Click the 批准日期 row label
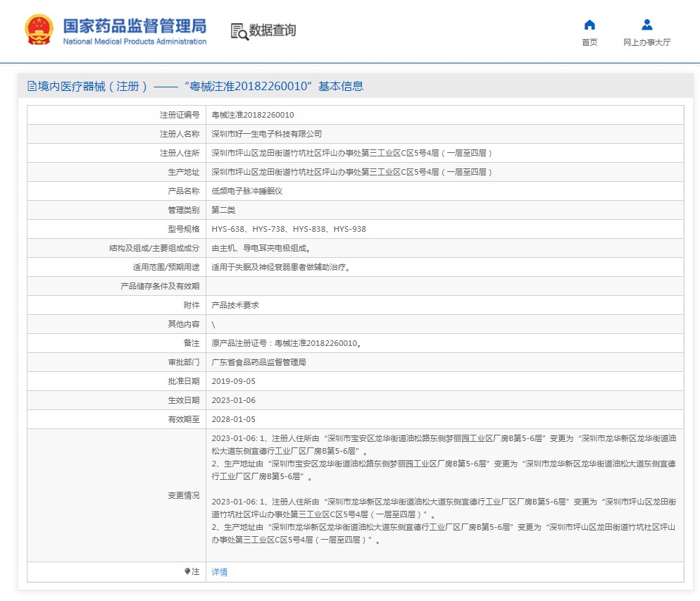 184,381
